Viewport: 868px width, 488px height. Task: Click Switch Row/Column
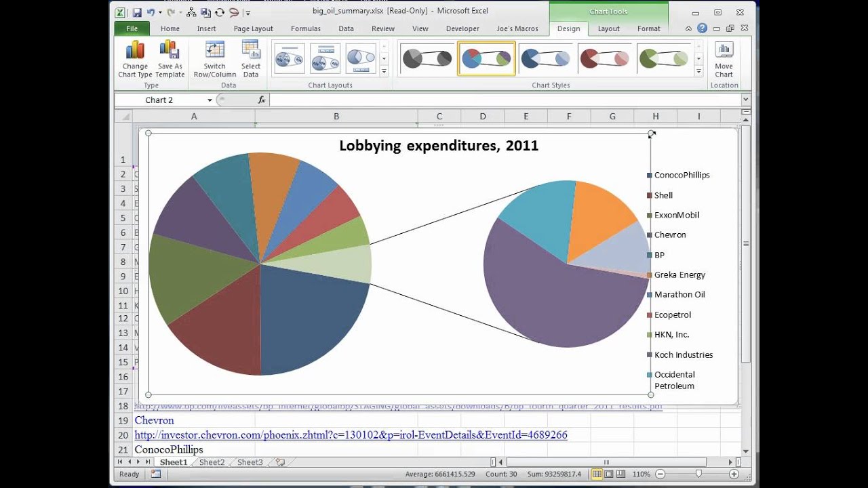(x=214, y=60)
